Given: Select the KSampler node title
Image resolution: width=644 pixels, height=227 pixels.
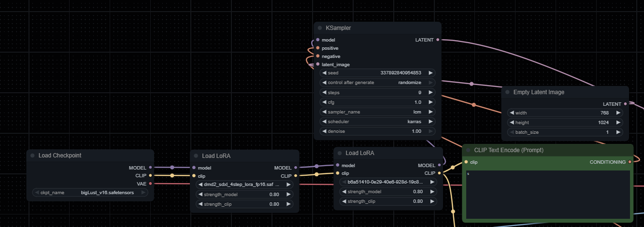Looking at the screenshot, I should [x=338, y=28].
